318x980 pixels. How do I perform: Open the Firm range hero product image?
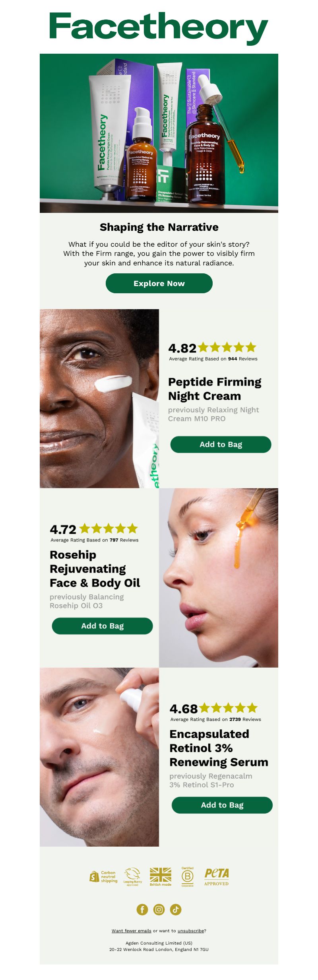[159, 133]
